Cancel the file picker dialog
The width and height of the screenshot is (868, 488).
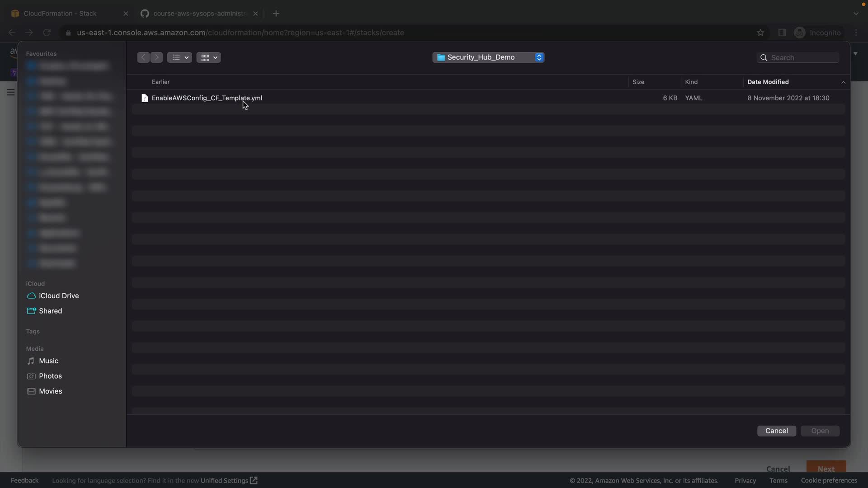coord(776,431)
